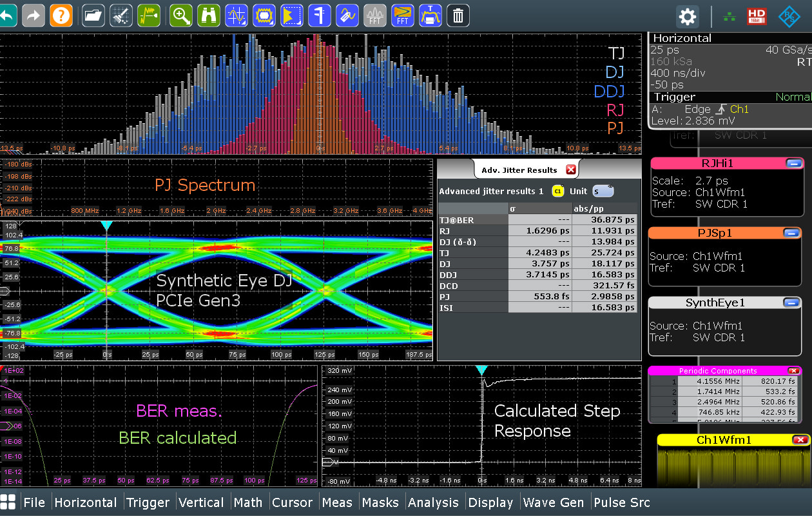This screenshot has width=812, height=516.
Task: Toggle the HD 16-bit mode icon
Action: [x=757, y=16]
